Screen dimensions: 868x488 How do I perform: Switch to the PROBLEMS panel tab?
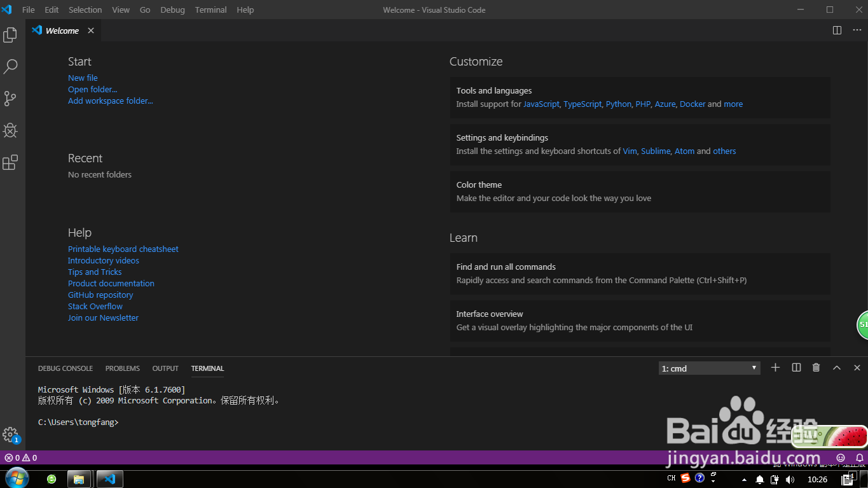tap(123, 368)
